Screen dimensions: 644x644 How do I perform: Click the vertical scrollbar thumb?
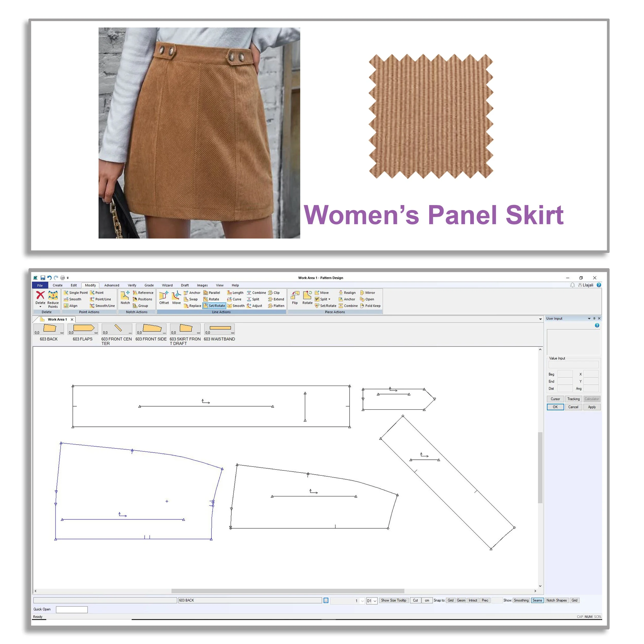540,467
